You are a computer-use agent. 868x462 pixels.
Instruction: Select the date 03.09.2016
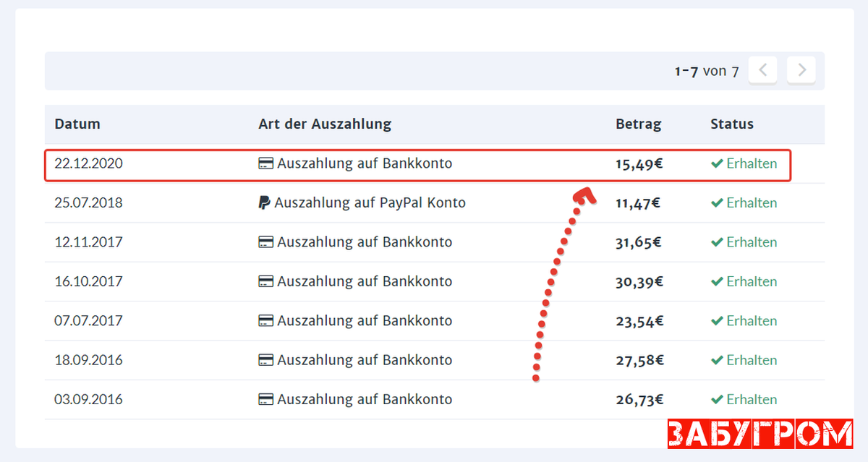pos(88,399)
